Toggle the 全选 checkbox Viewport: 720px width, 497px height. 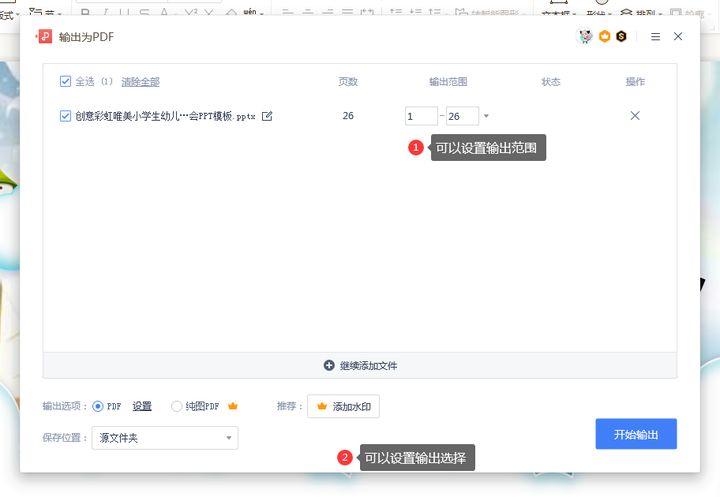(x=66, y=82)
